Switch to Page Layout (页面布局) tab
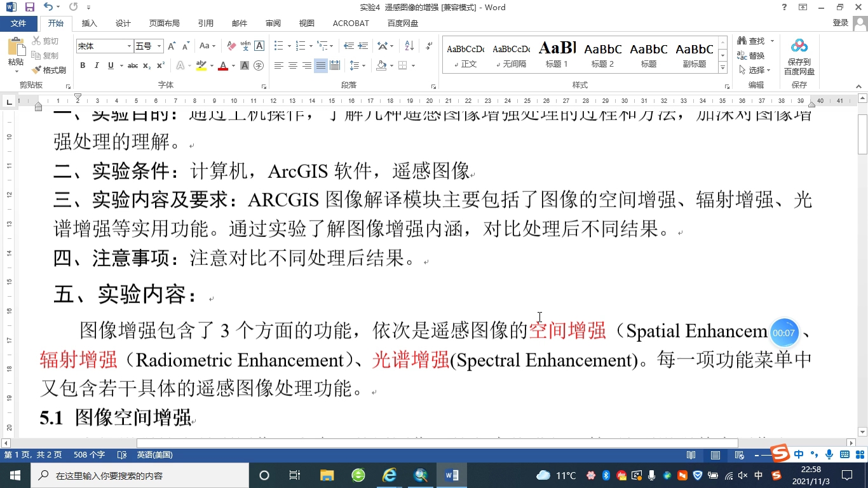 (165, 24)
